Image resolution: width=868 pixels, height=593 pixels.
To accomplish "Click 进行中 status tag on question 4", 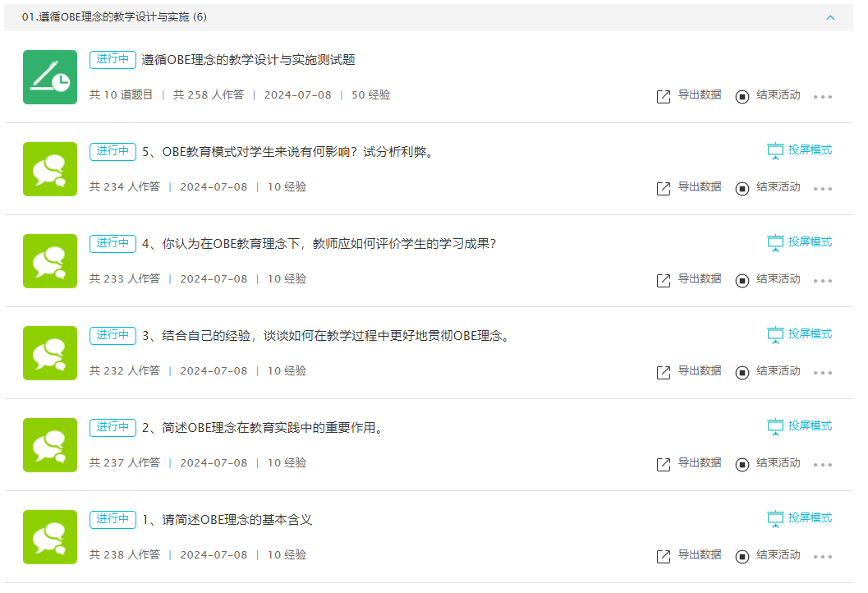I will click(x=113, y=243).
